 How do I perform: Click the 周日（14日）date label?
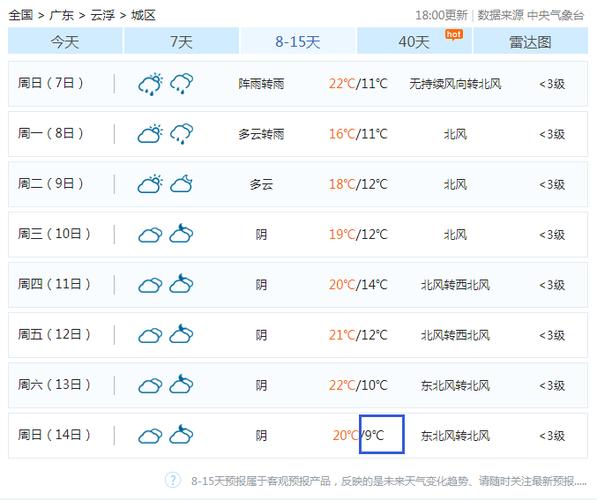[54, 435]
